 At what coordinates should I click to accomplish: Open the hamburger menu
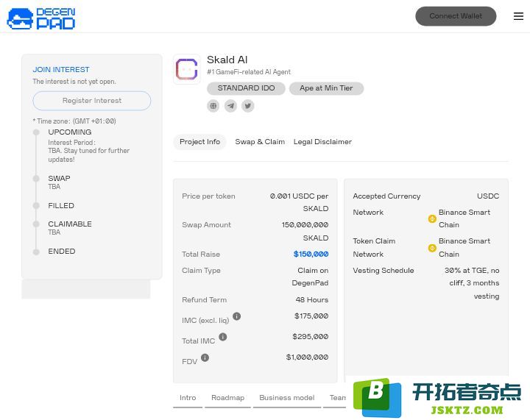click(518, 16)
